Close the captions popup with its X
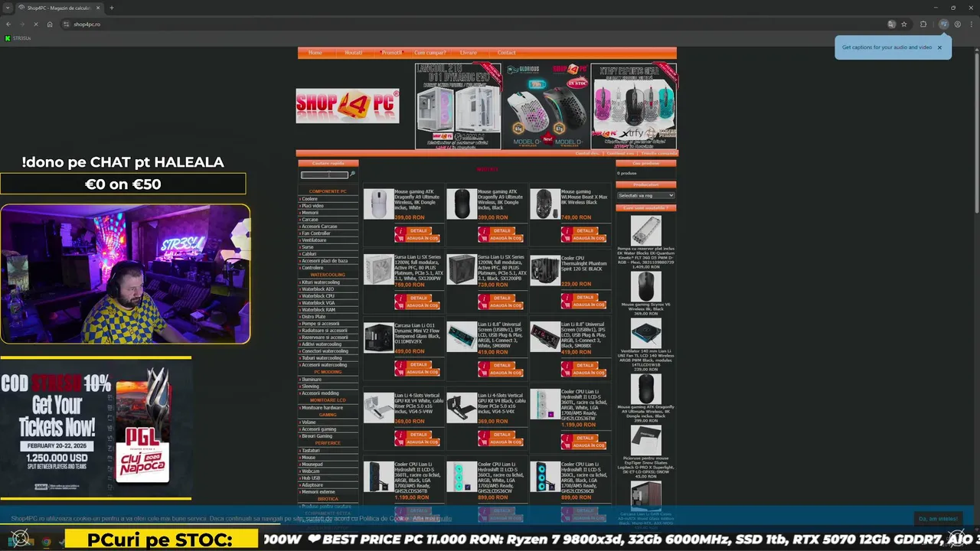The width and height of the screenshot is (980, 551). click(x=939, y=47)
